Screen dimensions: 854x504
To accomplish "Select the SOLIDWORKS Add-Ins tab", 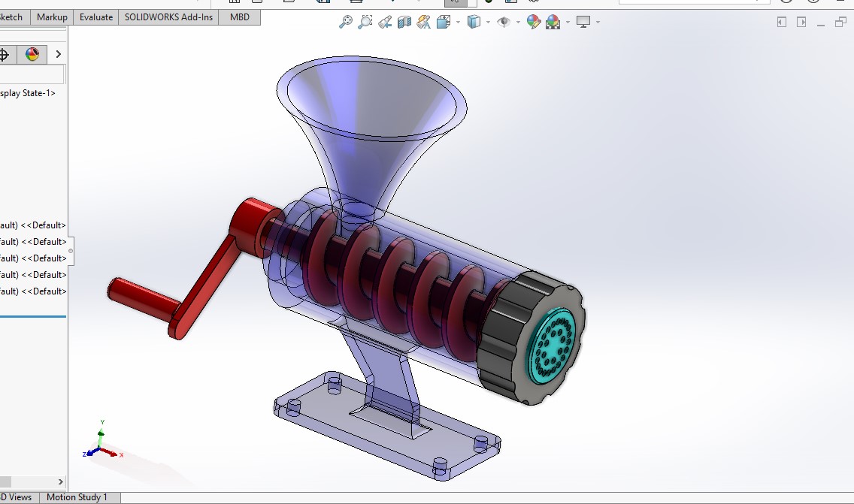I will [x=169, y=17].
